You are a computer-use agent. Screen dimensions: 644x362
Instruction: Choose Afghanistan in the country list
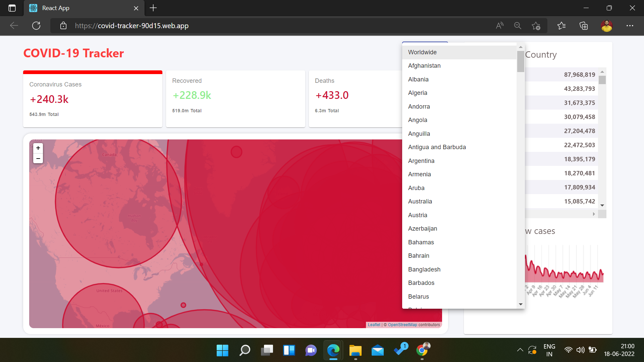460,66
